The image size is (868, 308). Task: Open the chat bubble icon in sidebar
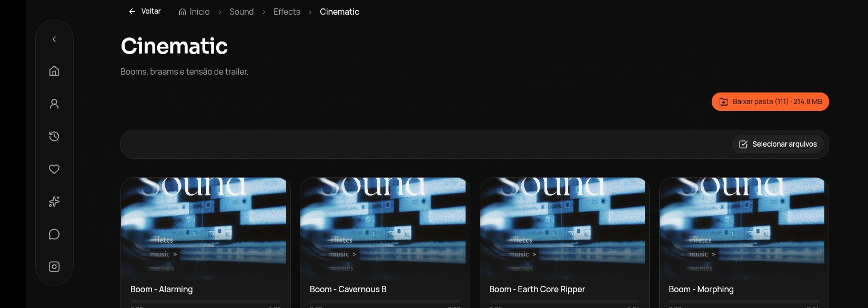click(x=54, y=234)
